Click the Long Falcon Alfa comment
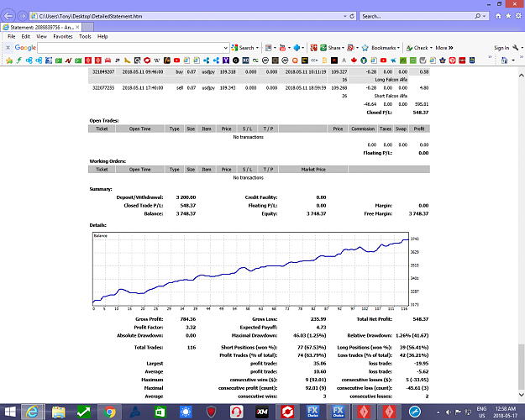525x420 pixels. [x=391, y=80]
